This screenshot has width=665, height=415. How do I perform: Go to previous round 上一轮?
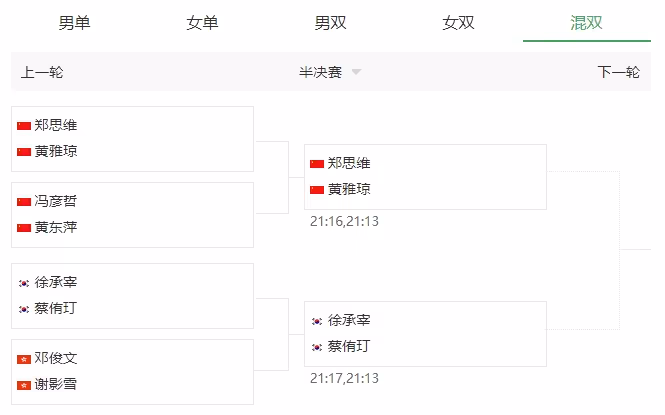(42, 72)
